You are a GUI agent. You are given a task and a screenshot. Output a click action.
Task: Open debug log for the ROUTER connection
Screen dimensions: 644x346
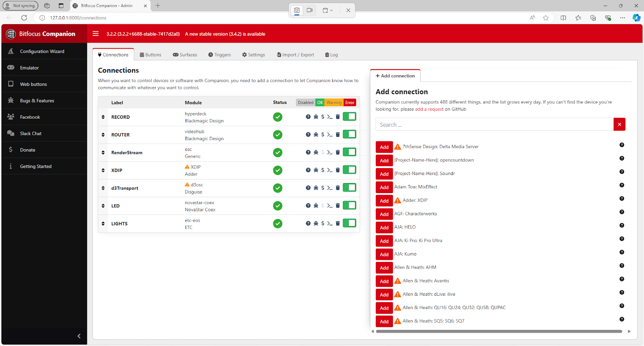(x=316, y=134)
